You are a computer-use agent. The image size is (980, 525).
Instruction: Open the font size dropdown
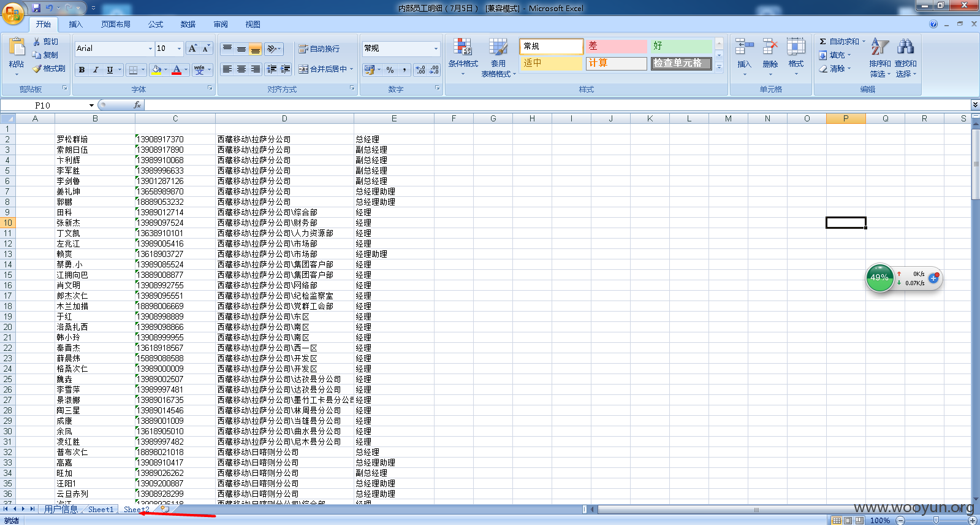pos(179,48)
